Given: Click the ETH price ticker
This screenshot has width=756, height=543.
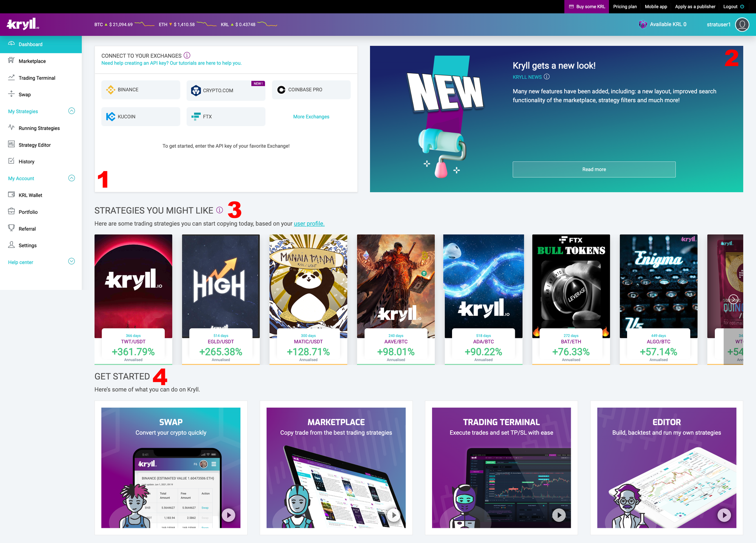Looking at the screenshot, I should [x=187, y=25].
